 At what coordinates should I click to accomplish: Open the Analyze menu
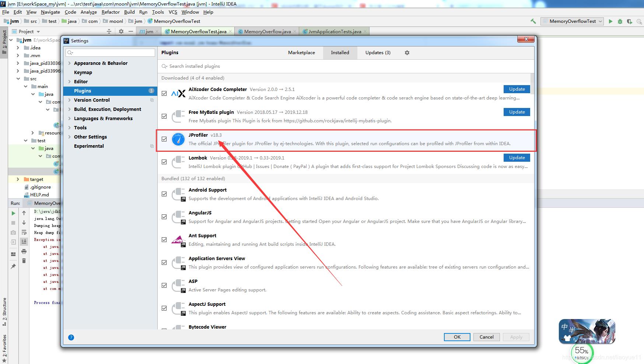pyautogui.click(x=89, y=12)
